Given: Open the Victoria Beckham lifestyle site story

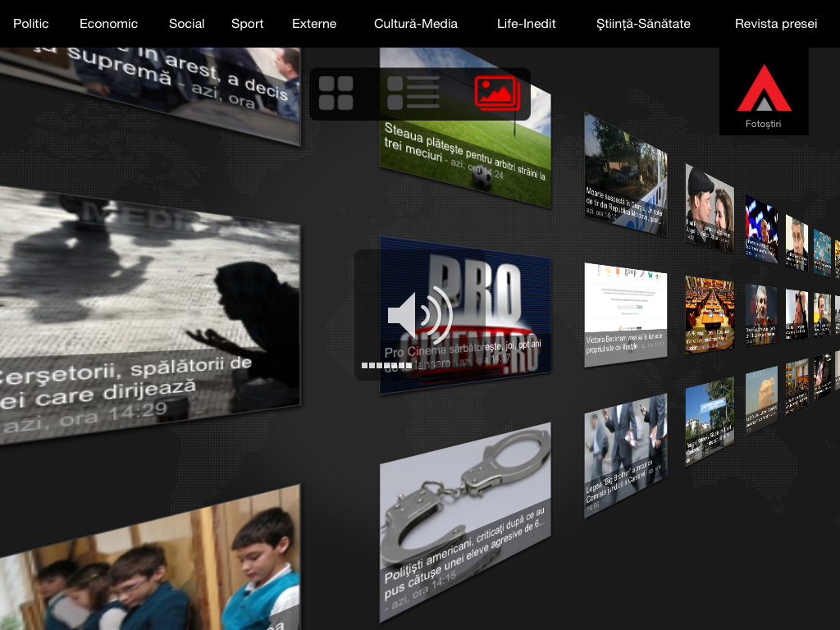Looking at the screenshot, I should [626, 315].
